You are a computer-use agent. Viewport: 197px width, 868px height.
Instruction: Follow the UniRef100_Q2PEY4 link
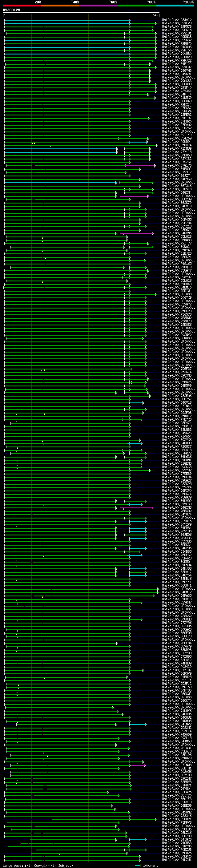pyautogui.click(x=177, y=111)
